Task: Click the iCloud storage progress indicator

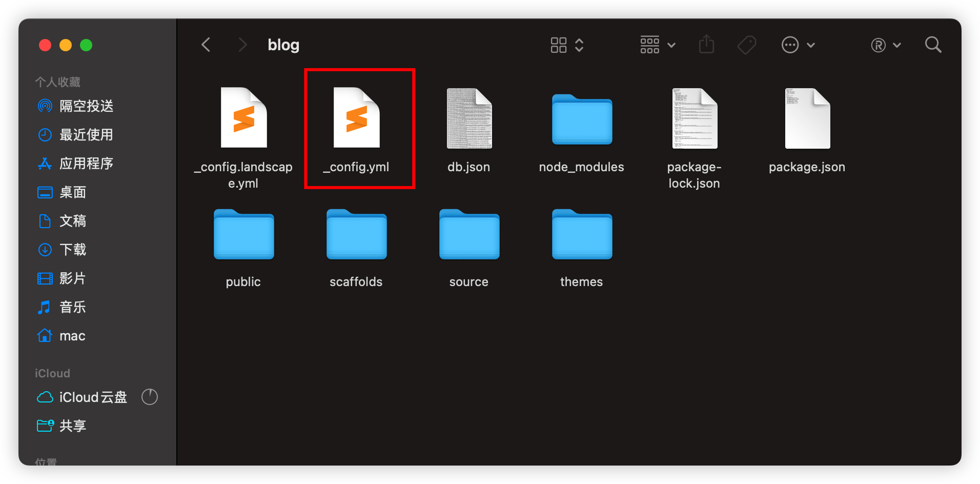Action: point(150,397)
